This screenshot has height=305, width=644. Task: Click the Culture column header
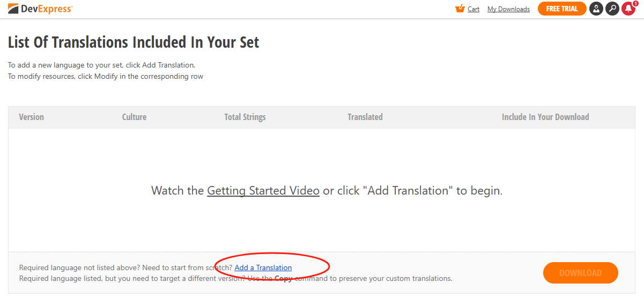click(x=134, y=117)
